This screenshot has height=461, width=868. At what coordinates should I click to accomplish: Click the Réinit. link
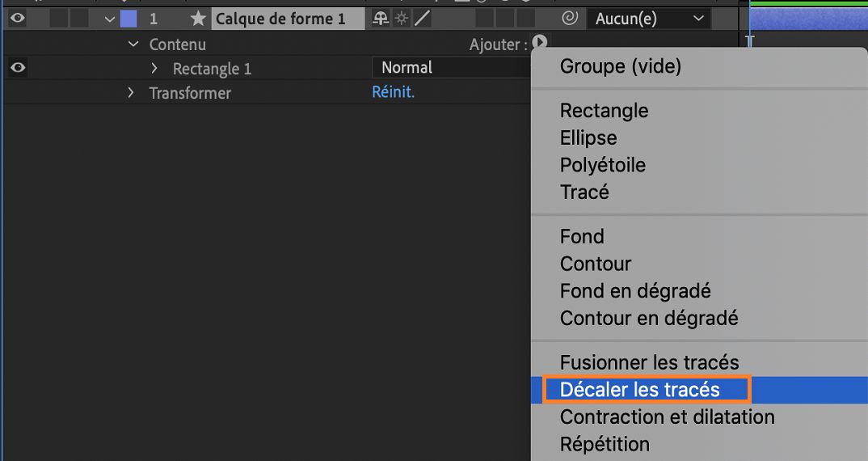(393, 92)
